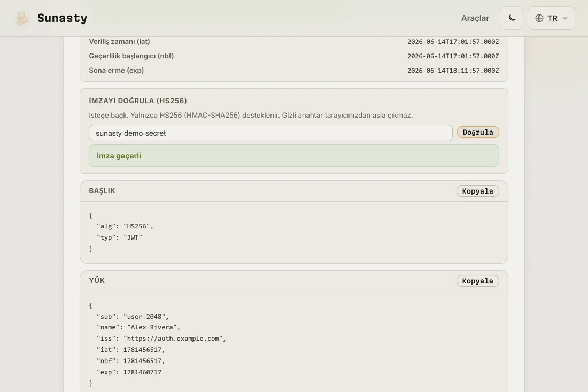Screen dimensions: 588x392
Task: Select the "nbf": 1781456517 payload line
Action: click(x=130, y=361)
